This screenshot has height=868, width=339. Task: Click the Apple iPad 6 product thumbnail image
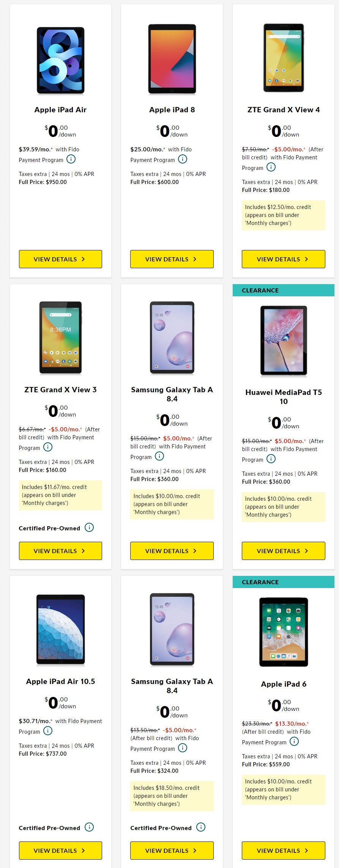coord(283,633)
